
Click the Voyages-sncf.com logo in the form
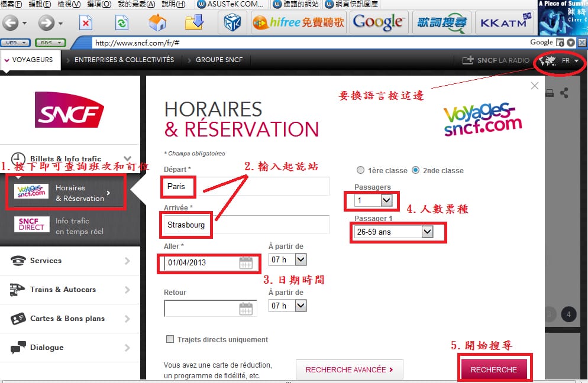(x=483, y=119)
